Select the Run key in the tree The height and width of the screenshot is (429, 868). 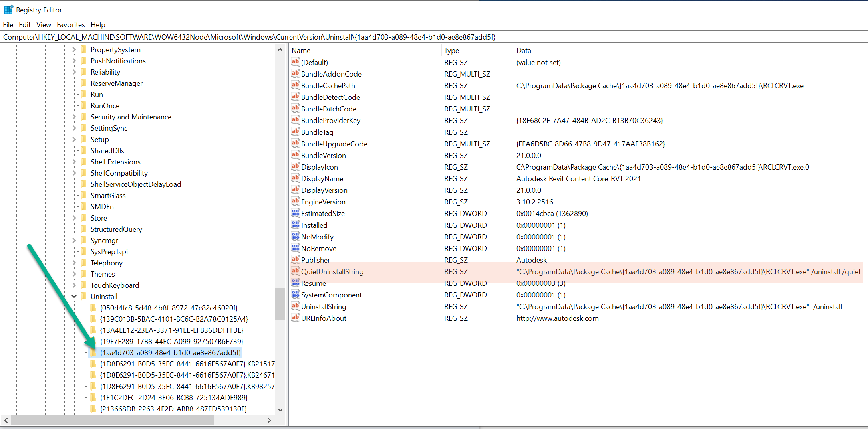pos(97,94)
